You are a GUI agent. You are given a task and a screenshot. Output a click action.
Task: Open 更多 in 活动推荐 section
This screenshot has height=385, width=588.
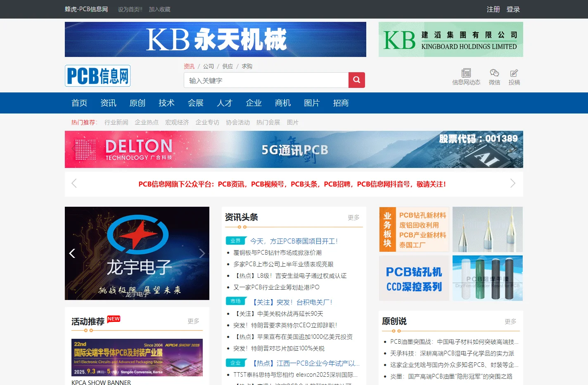click(193, 321)
